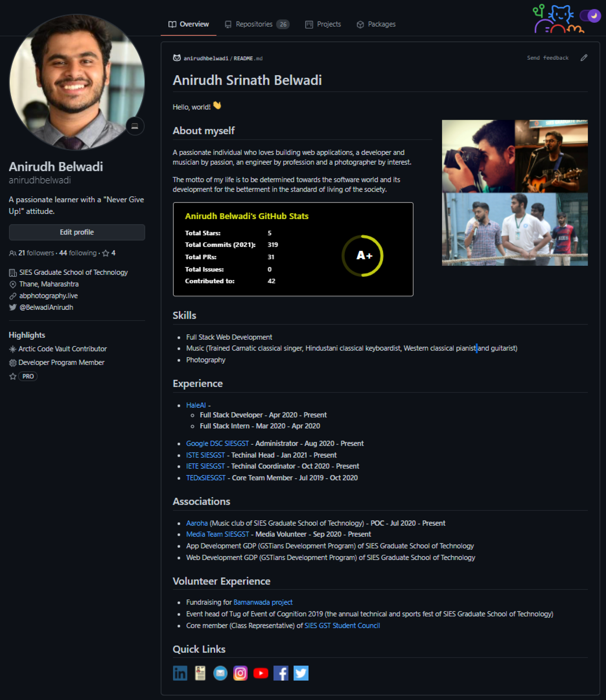Click the Send feedback link
The height and width of the screenshot is (700, 606).
(547, 58)
